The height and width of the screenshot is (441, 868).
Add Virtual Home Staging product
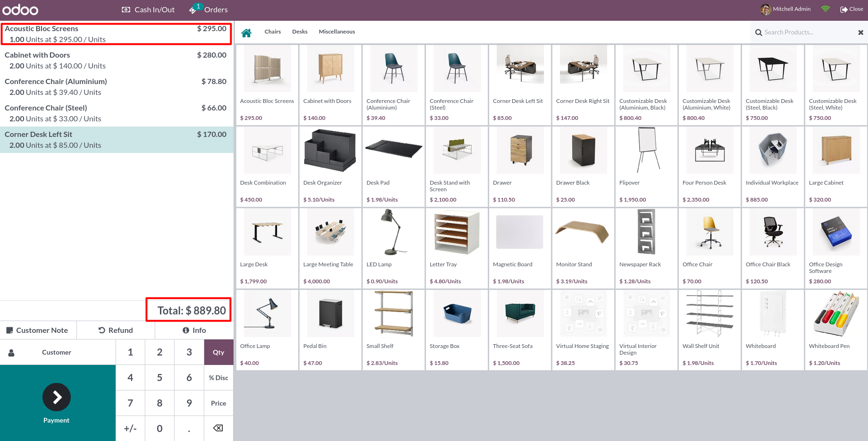584,330
